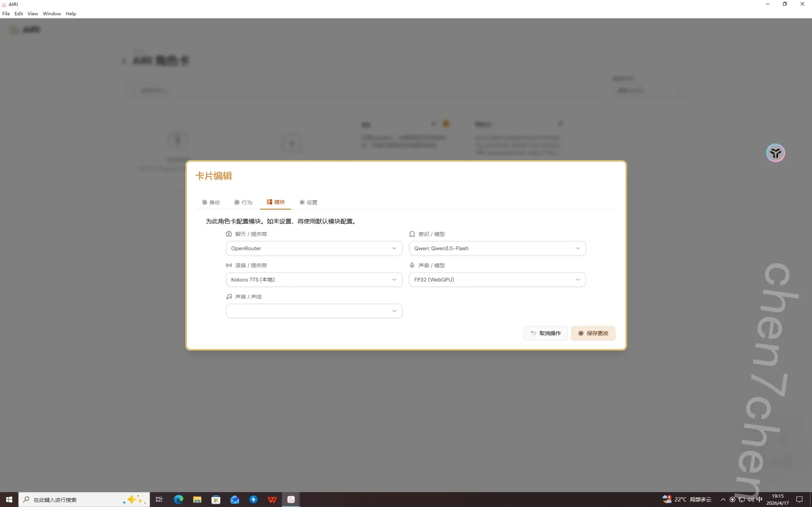
Task: Open the Qwen3.5-Flash model dropdown
Action: click(497, 248)
